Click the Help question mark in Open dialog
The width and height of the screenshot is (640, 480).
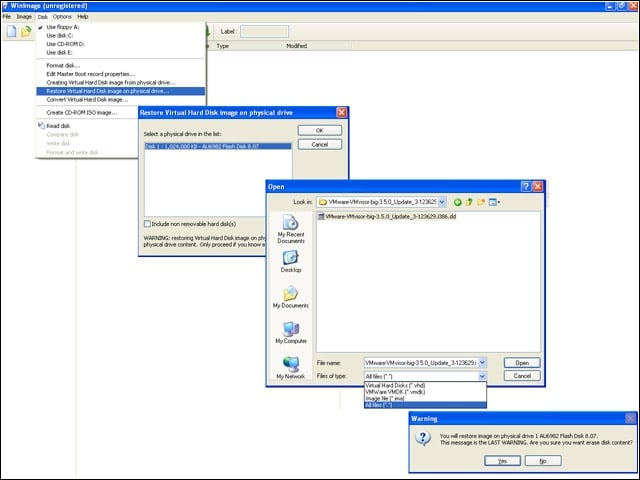click(526, 187)
